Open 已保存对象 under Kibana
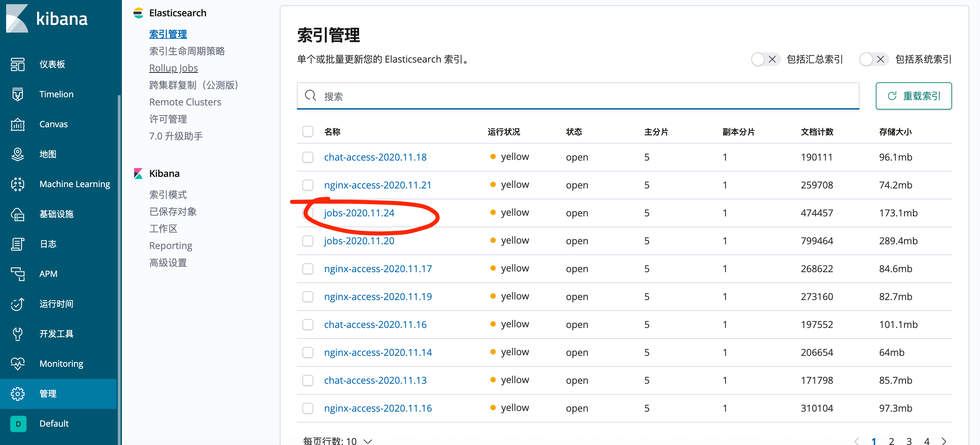 tap(173, 212)
